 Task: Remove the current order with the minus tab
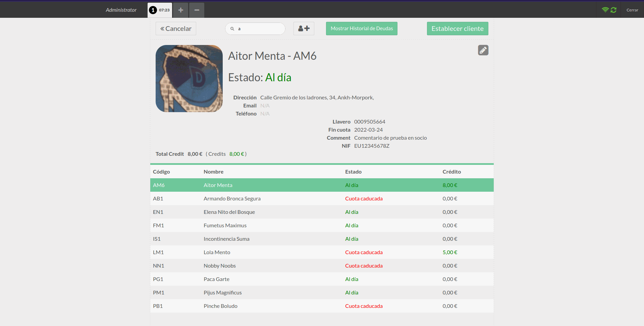click(x=197, y=10)
